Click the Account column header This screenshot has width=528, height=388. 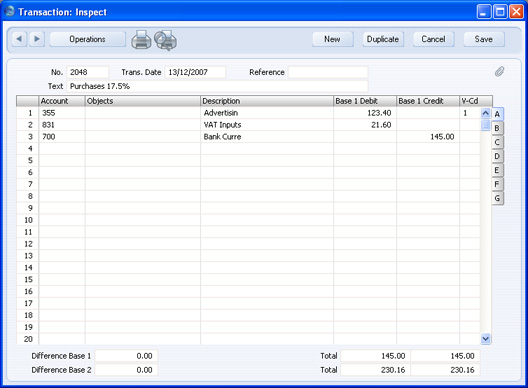(62, 101)
